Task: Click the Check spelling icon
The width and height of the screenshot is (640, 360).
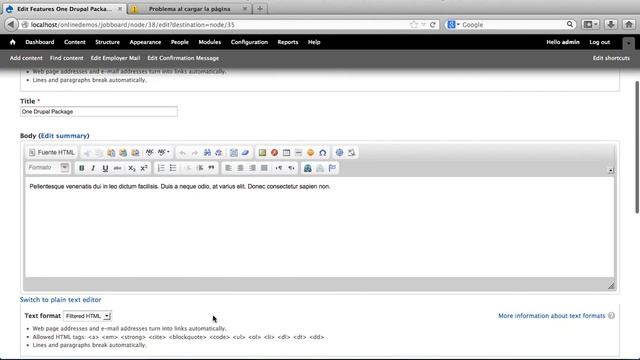Action: (149, 153)
